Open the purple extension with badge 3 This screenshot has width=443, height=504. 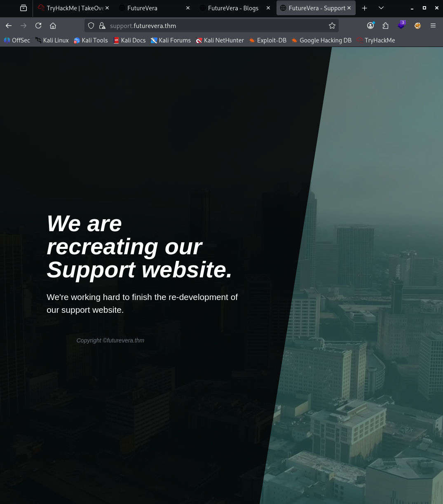click(x=401, y=26)
